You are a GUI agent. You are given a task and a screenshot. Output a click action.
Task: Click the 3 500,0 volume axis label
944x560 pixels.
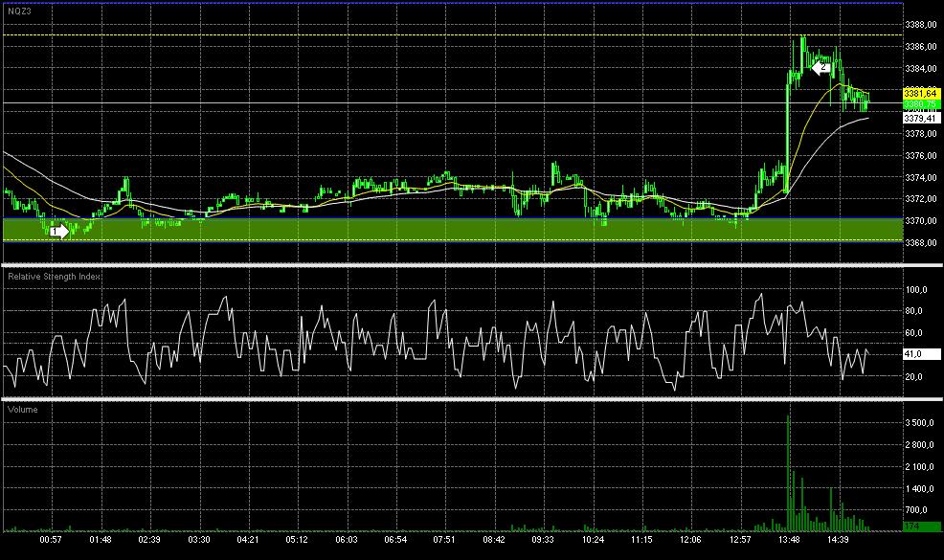(x=919, y=423)
